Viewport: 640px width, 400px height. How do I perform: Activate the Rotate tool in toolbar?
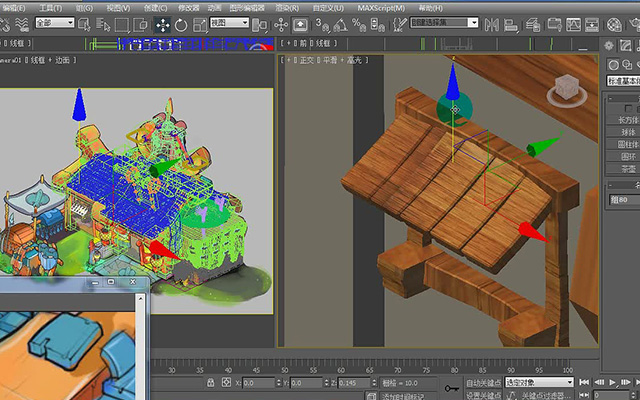181,25
